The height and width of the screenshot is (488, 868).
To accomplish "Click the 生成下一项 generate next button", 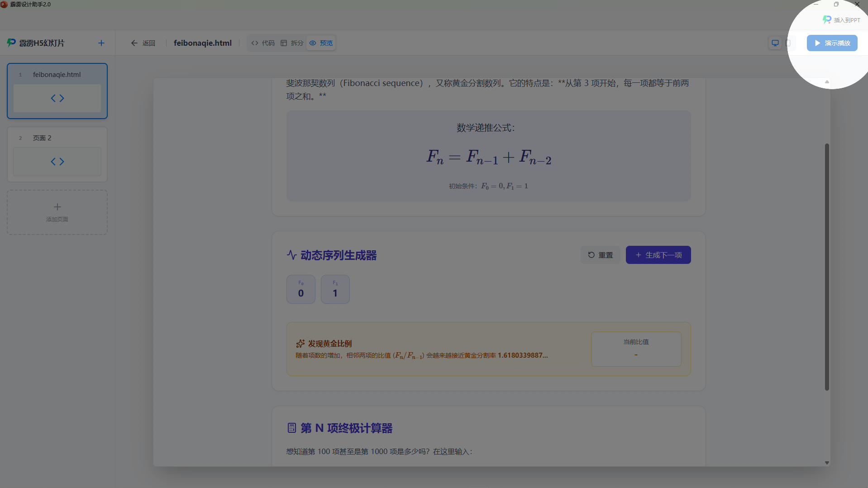I will [x=658, y=255].
